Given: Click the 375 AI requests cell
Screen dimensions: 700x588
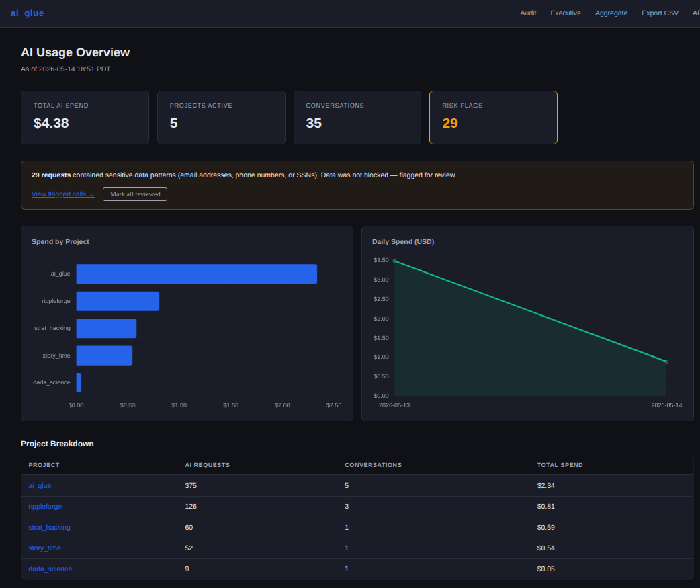Looking at the screenshot, I should [191, 486].
